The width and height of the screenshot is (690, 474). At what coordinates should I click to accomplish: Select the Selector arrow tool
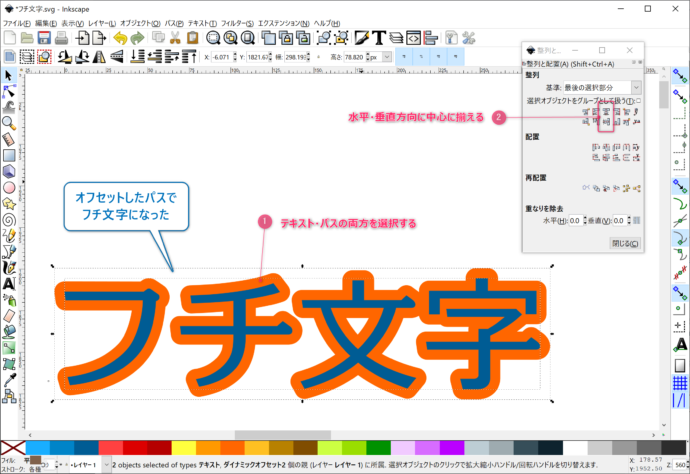8,76
